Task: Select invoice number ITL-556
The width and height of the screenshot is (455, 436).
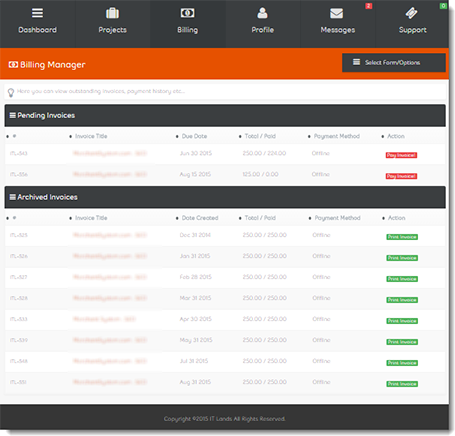Action: click(19, 174)
